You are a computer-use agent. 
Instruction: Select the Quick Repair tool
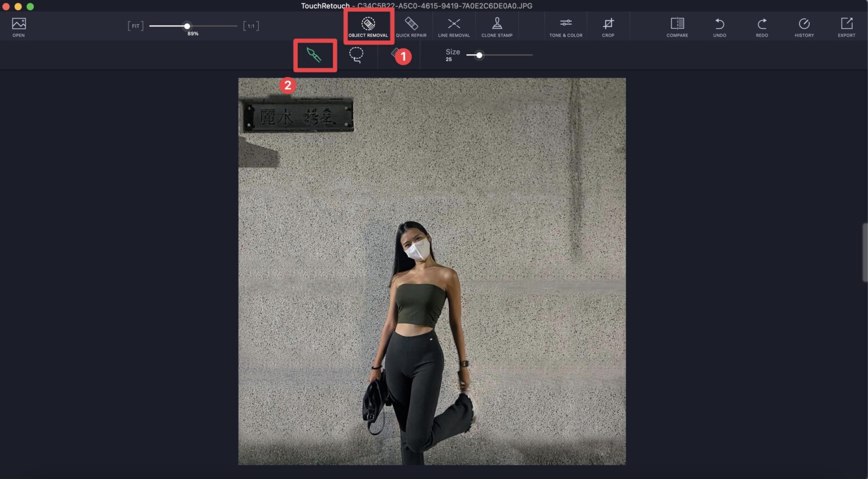pos(411,27)
